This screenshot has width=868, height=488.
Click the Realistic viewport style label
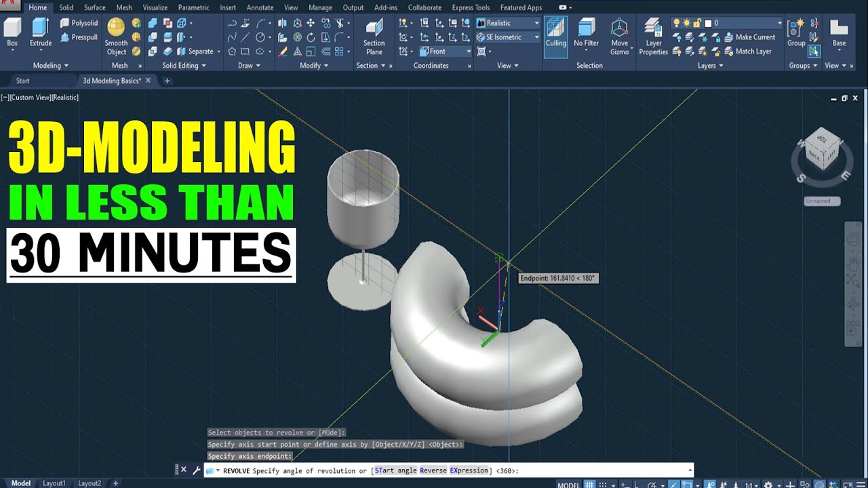tap(66, 98)
